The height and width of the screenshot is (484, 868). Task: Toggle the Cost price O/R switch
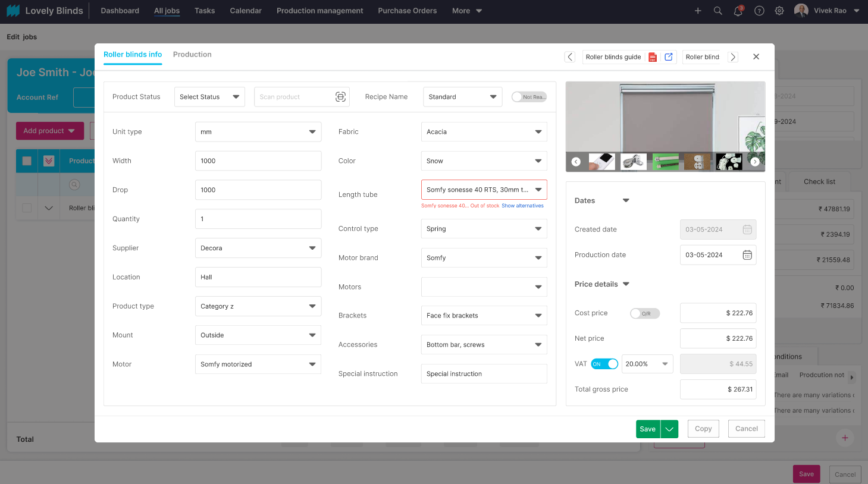coord(645,313)
